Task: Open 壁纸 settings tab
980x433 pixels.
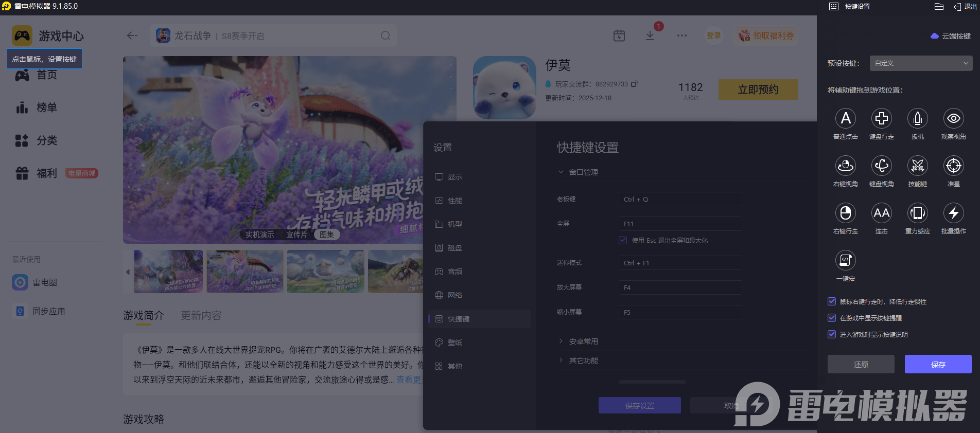Action: pyautogui.click(x=480, y=342)
